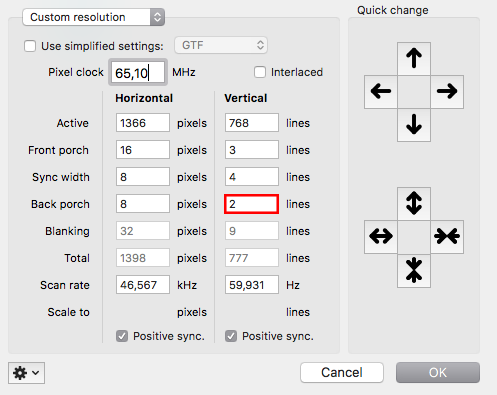Image resolution: width=497 pixels, height=395 pixels.
Task: Open the Custom resolution dropdown
Action: coord(94,17)
